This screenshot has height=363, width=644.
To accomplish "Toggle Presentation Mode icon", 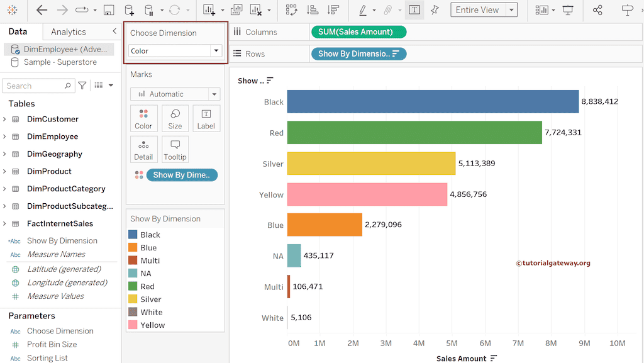I will coord(568,10).
